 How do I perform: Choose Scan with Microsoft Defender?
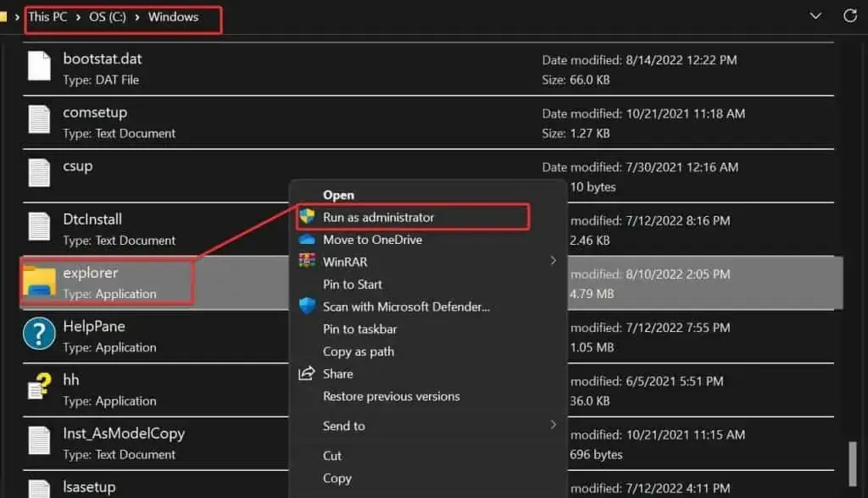pos(406,307)
